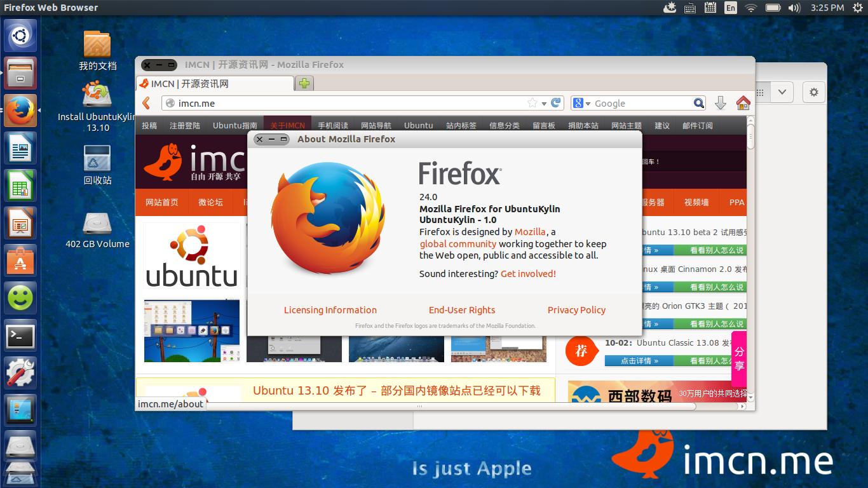Open the 网站导航 menu item
Image resolution: width=868 pixels, height=488 pixels.
click(376, 126)
